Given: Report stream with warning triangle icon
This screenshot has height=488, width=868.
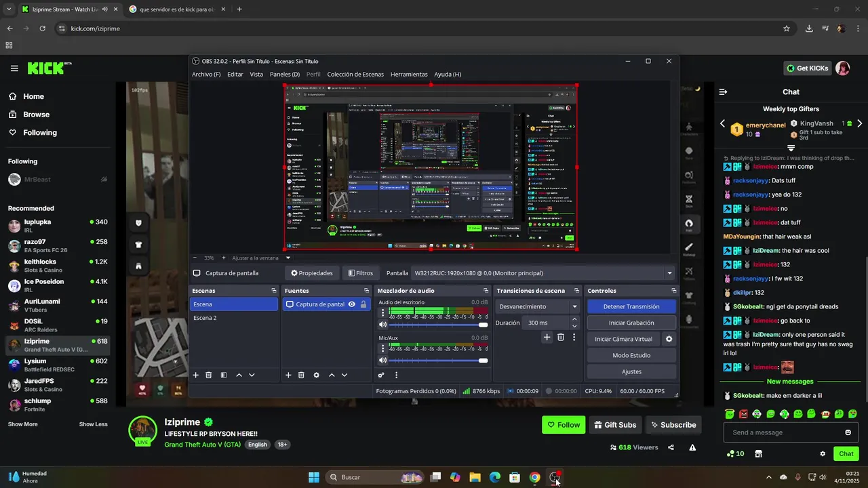Looking at the screenshot, I should [692, 447].
